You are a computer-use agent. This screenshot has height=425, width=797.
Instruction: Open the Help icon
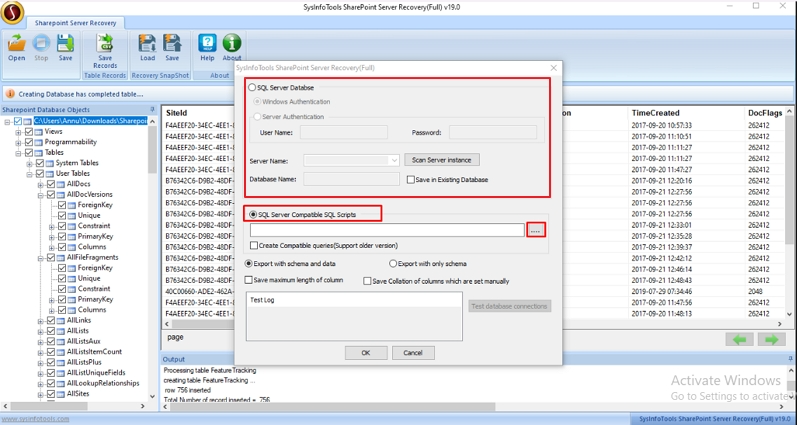point(207,44)
